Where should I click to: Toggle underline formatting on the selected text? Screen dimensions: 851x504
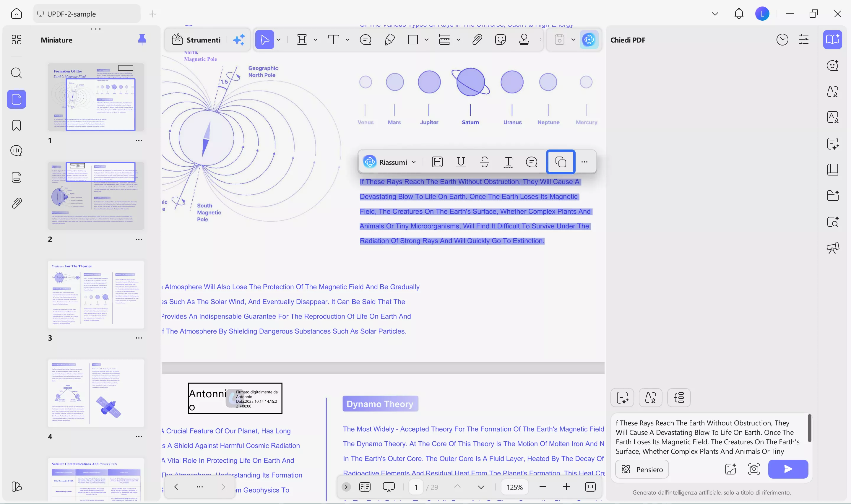point(461,162)
